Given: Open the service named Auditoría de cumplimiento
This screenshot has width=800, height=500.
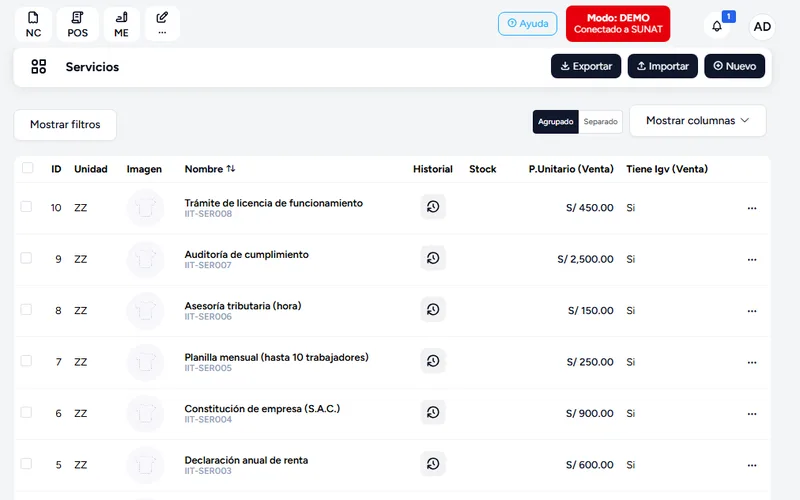Looking at the screenshot, I should [x=246, y=255].
